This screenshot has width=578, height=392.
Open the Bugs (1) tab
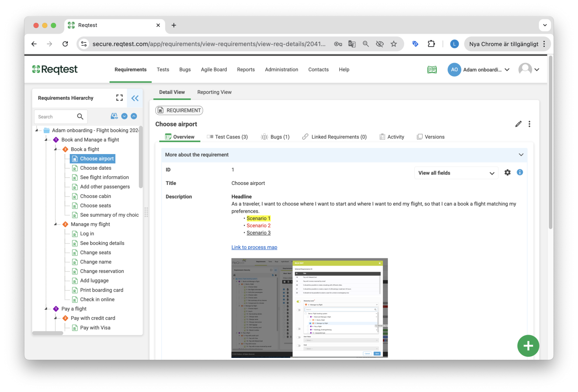click(x=275, y=137)
